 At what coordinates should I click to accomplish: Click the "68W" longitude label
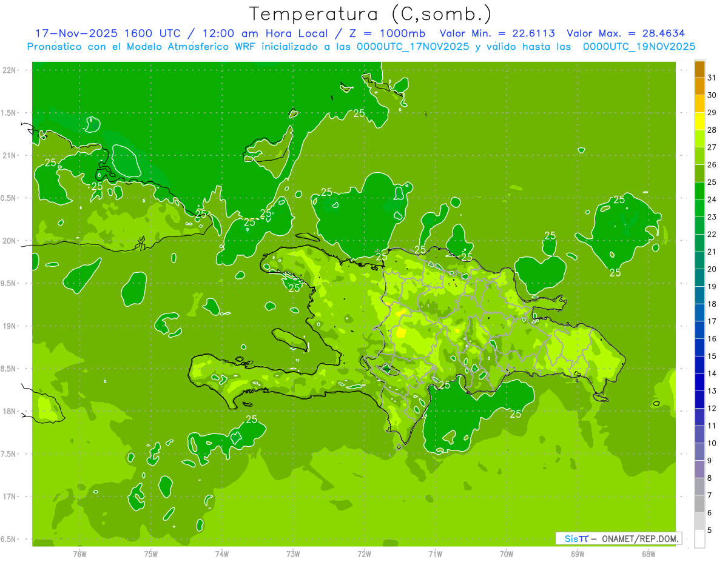(649, 554)
